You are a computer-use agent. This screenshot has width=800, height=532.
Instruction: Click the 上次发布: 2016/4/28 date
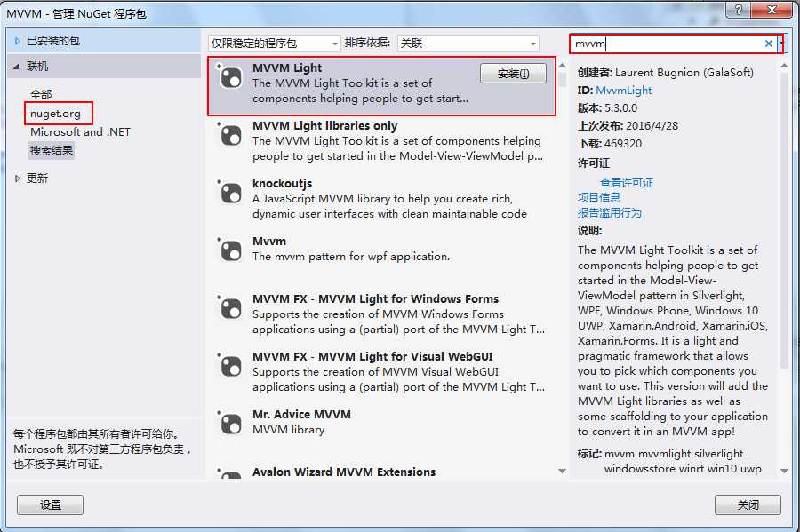tap(628, 126)
